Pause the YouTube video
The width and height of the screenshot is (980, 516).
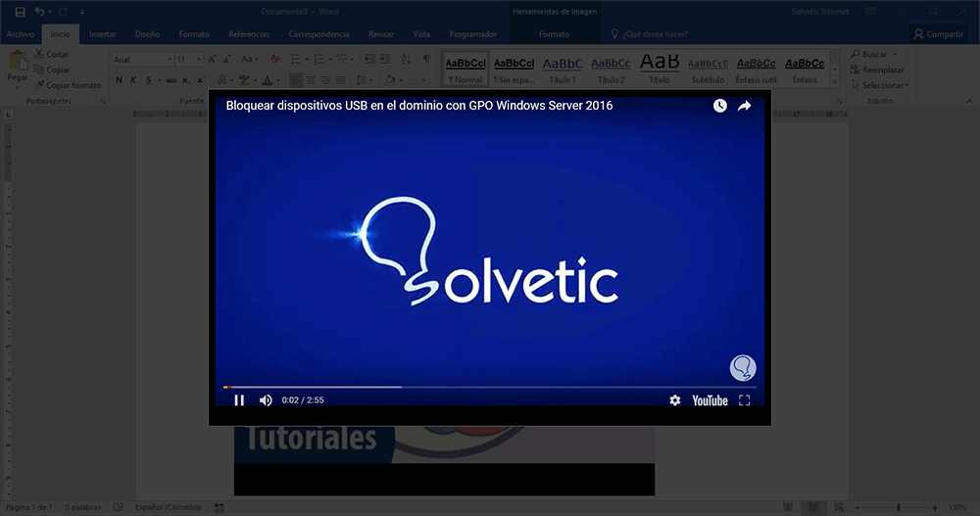pyautogui.click(x=239, y=400)
